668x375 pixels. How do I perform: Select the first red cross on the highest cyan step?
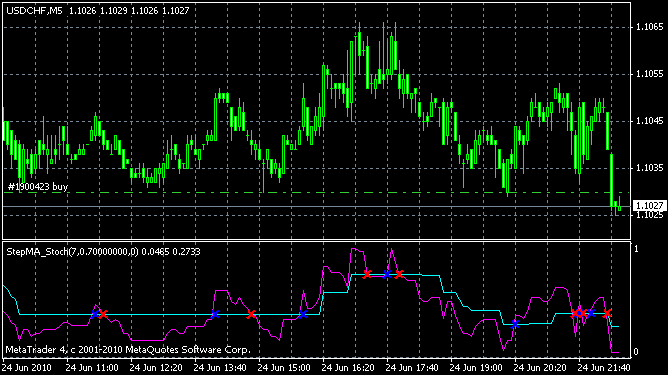coord(367,274)
